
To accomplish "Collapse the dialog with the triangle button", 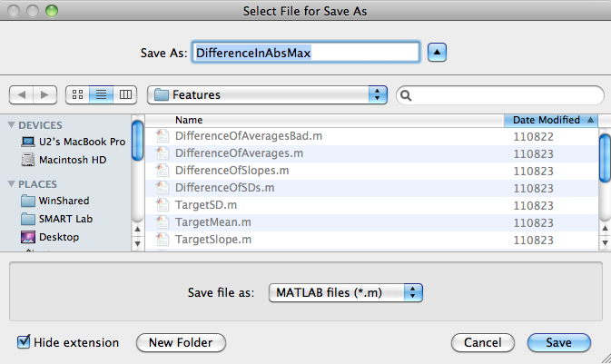I will coord(437,53).
